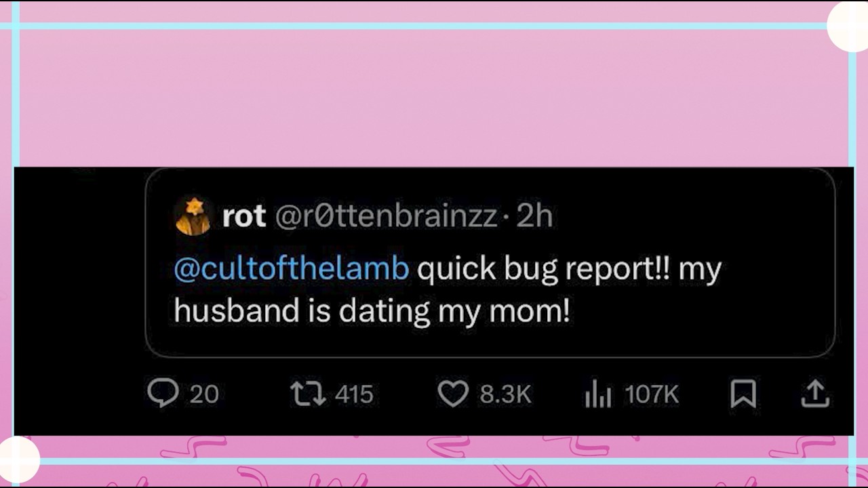Click the white circle in bottom-left corner

19,461
